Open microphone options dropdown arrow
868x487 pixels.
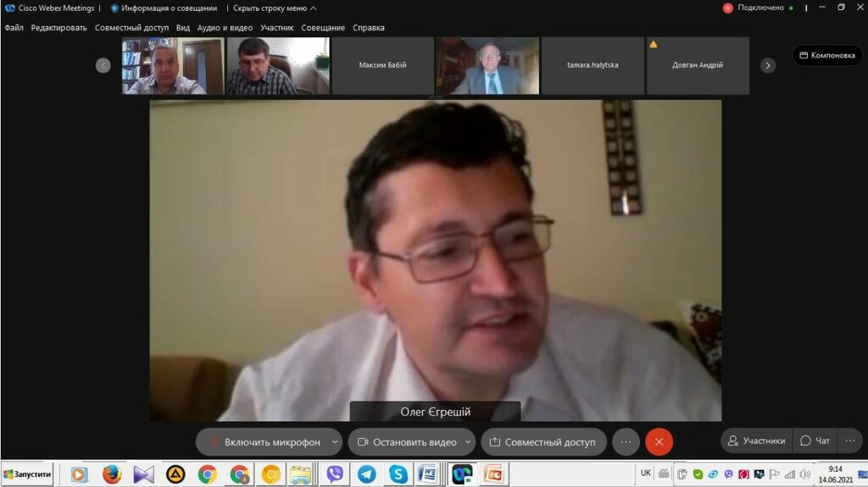tap(336, 442)
